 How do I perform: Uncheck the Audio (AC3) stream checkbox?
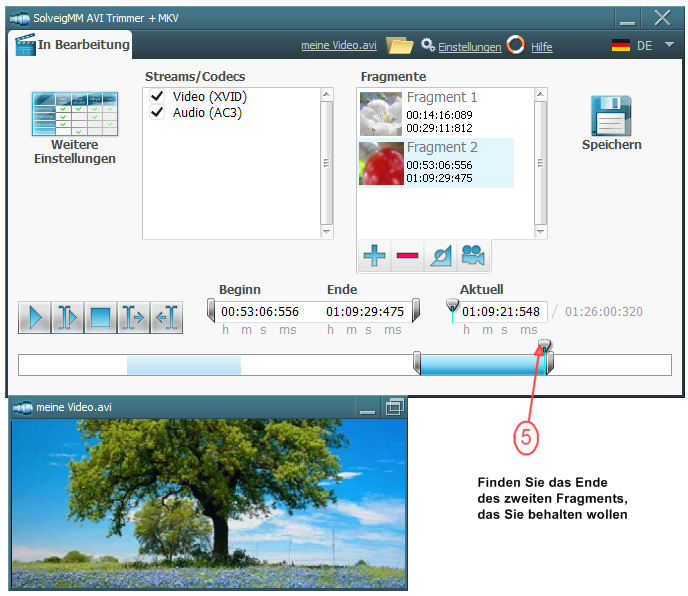(157, 112)
